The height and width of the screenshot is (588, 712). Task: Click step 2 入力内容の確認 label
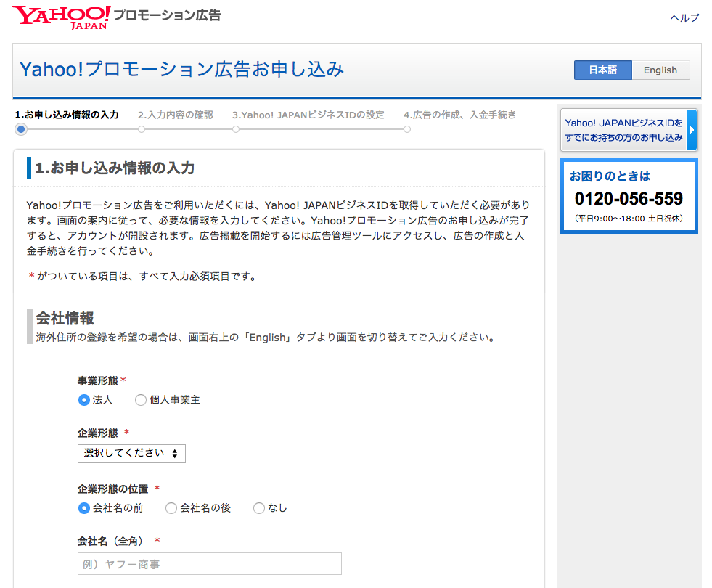coord(175,115)
